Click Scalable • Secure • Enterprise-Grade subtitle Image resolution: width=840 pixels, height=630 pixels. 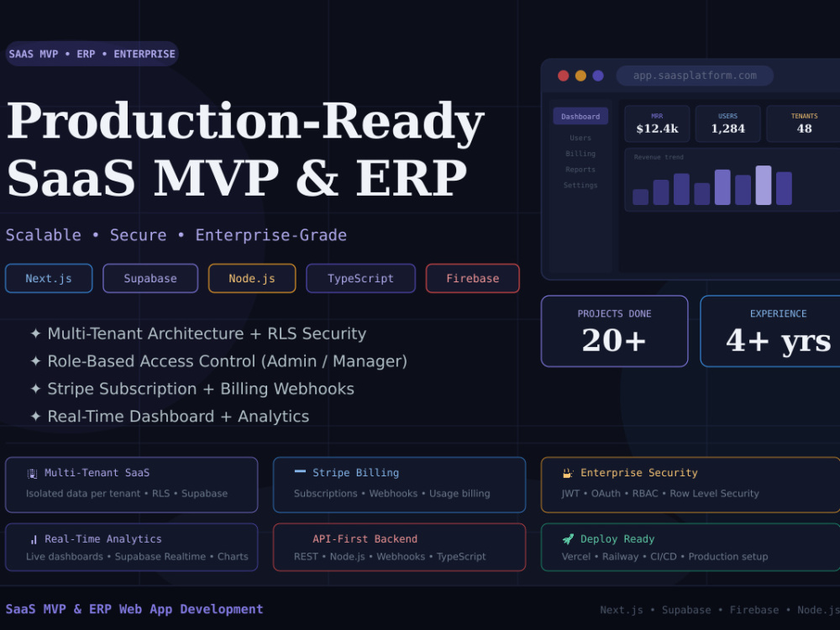click(x=176, y=235)
